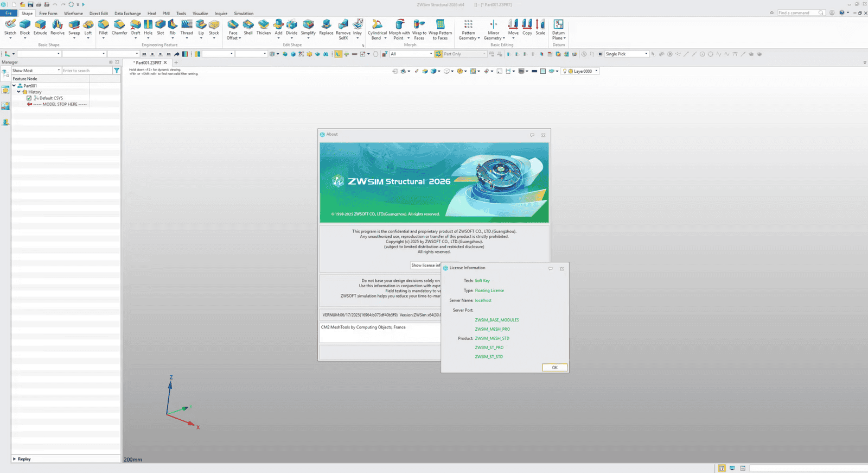Collapse the History tree node
This screenshot has width=868, height=473.
point(18,92)
